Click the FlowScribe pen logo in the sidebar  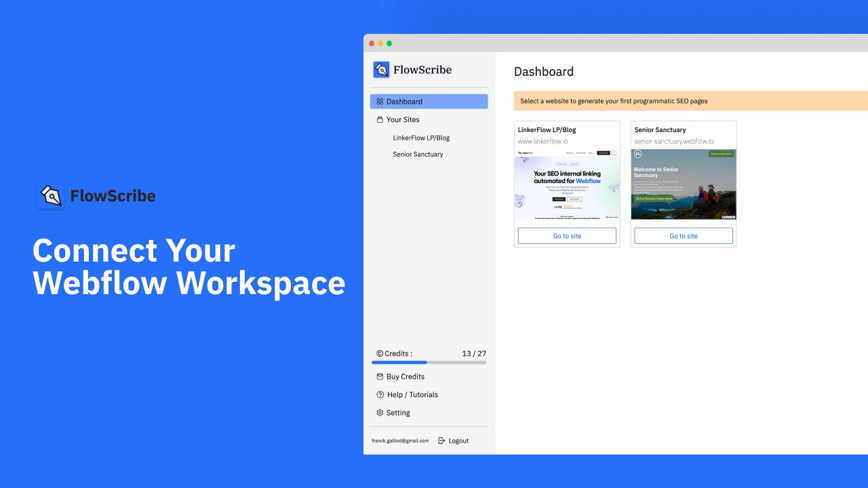pyautogui.click(x=381, y=69)
